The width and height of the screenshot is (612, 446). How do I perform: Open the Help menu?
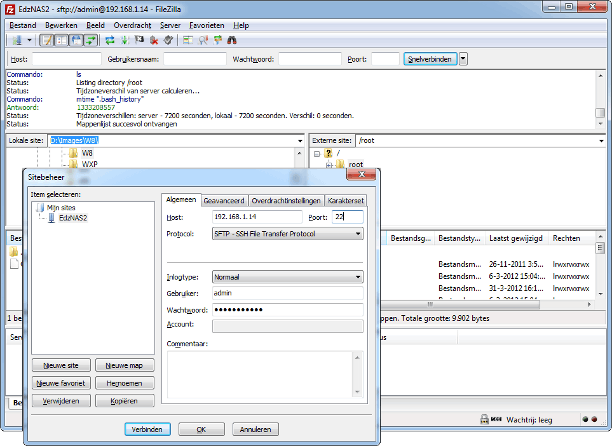(x=241, y=25)
